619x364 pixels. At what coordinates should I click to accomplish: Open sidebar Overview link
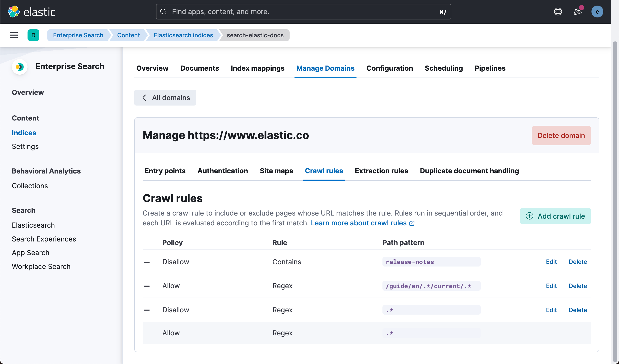pos(28,92)
